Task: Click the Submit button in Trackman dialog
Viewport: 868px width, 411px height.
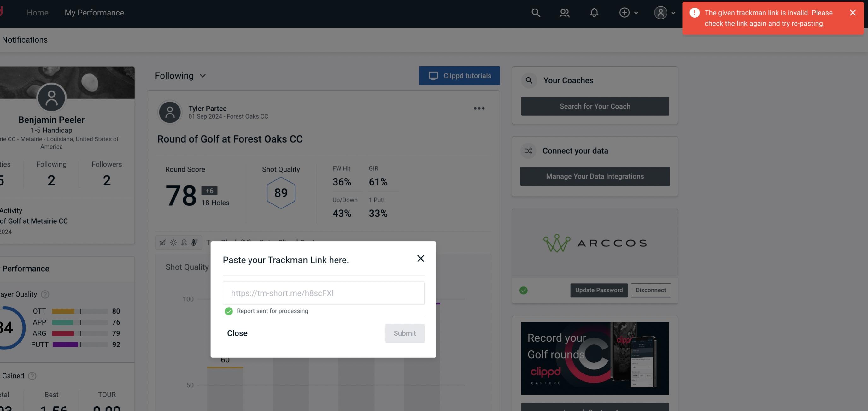Action: pos(405,333)
